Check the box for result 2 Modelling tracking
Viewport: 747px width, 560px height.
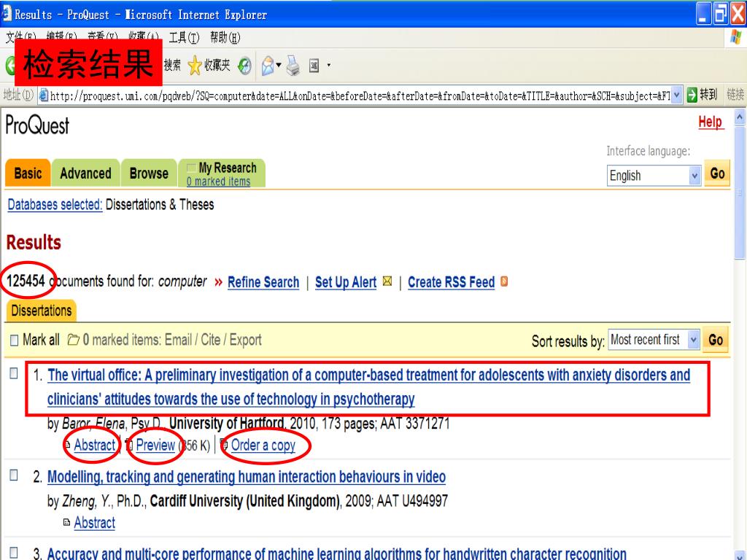pos(14,475)
